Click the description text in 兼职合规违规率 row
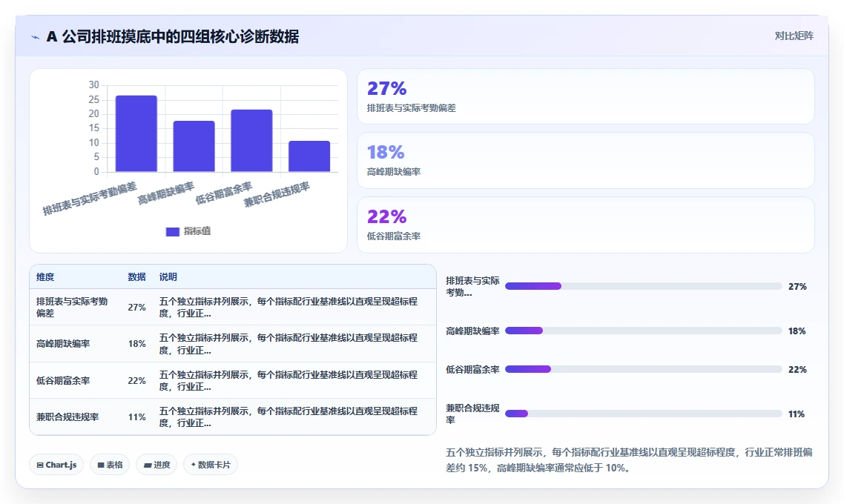 coord(289,417)
